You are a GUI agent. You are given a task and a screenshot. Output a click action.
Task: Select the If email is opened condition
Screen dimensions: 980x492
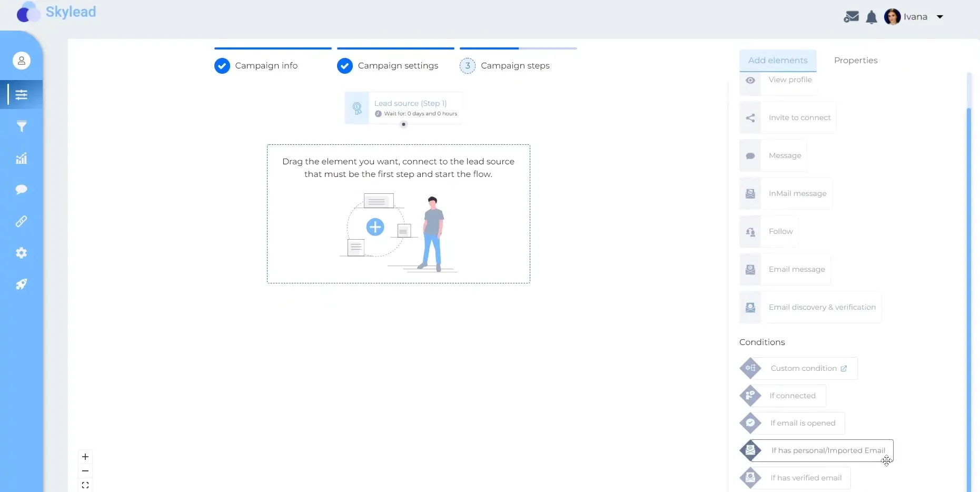point(792,424)
